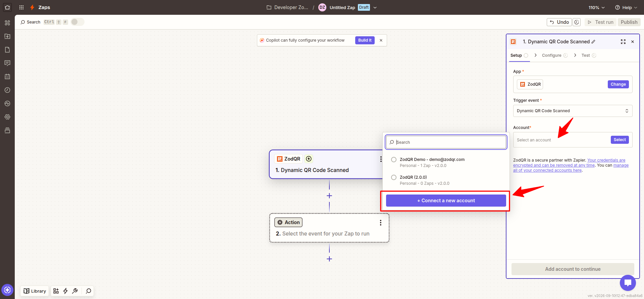Focus the account Search input field
Viewport: 644px width, 299px height.
pyautogui.click(x=446, y=142)
